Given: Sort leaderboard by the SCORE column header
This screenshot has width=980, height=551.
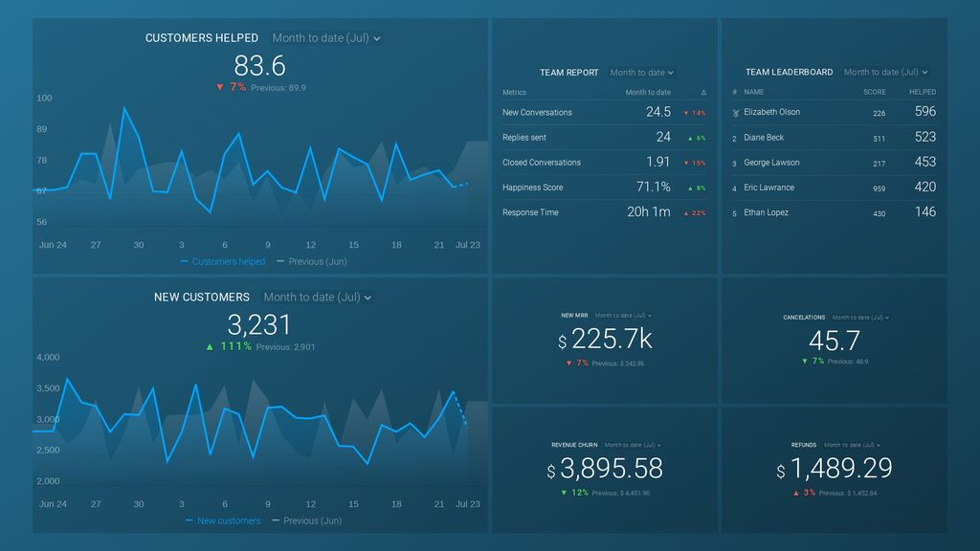Looking at the screenshot, I should [875, 92].
